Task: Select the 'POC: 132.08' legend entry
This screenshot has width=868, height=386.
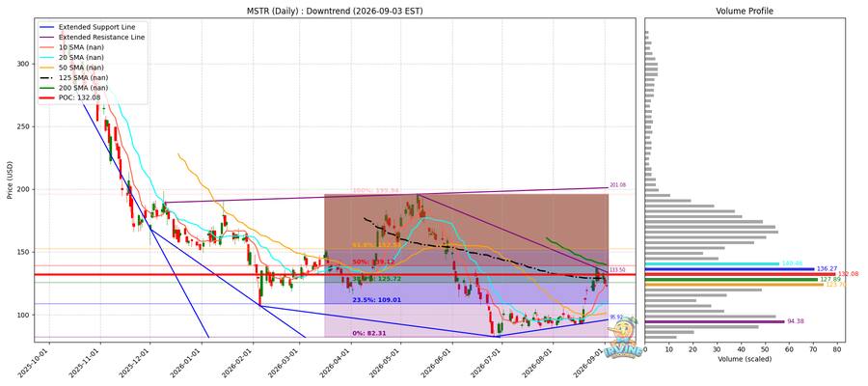Action: [69, 97]
